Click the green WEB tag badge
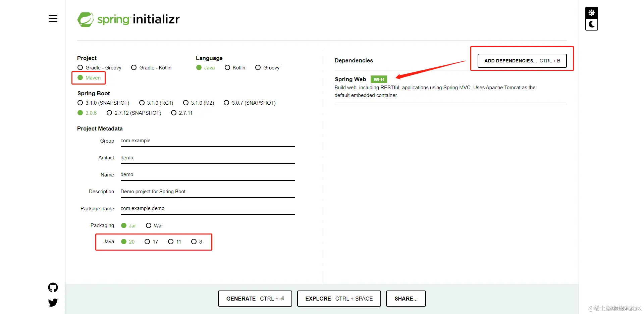 click(x=379, y=80)
